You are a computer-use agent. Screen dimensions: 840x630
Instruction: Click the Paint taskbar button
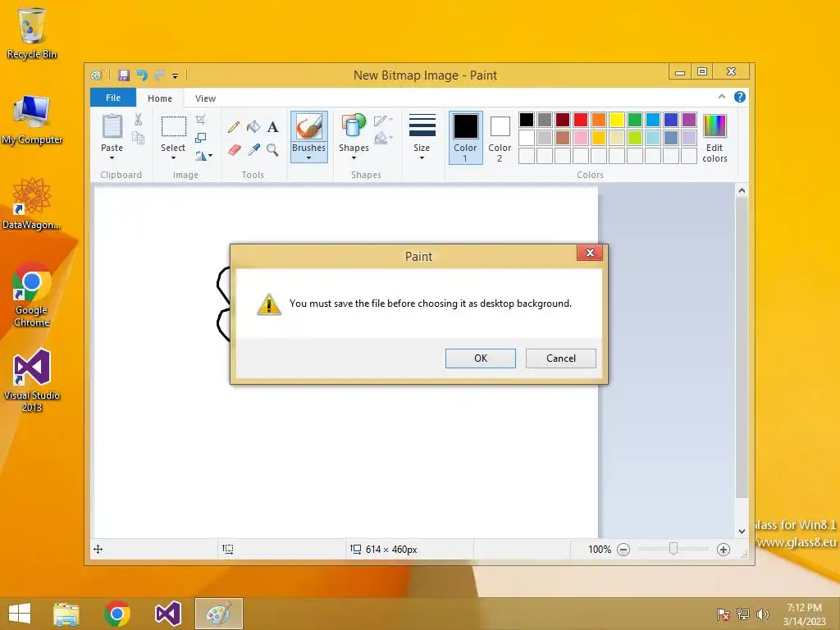tap(219, 614)
